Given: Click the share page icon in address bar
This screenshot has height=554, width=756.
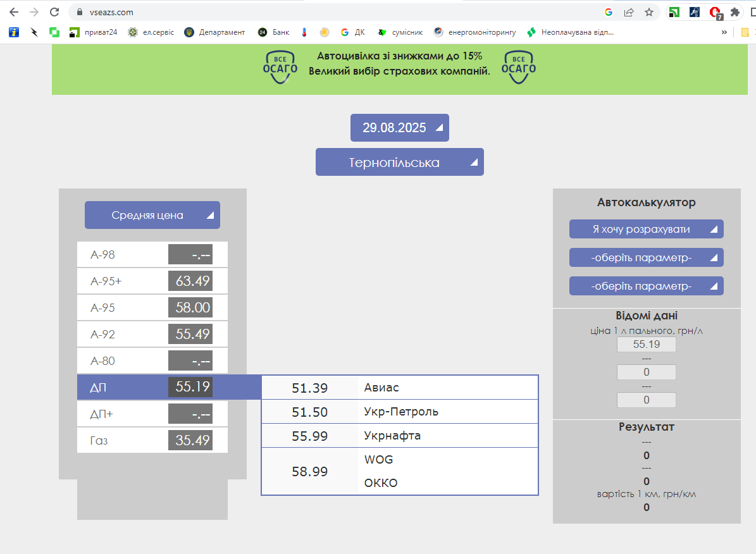Looking at the screenshot, I should 629,12.
